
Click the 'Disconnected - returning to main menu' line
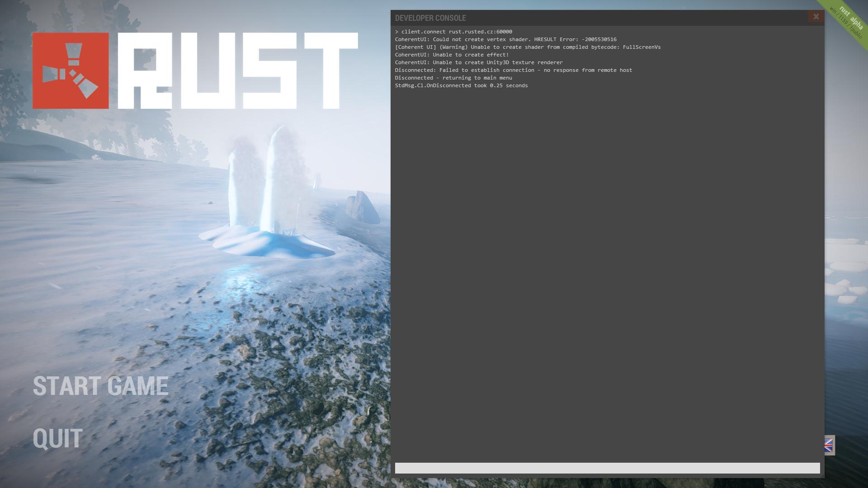pyautogui.click(x=453, y=78)
